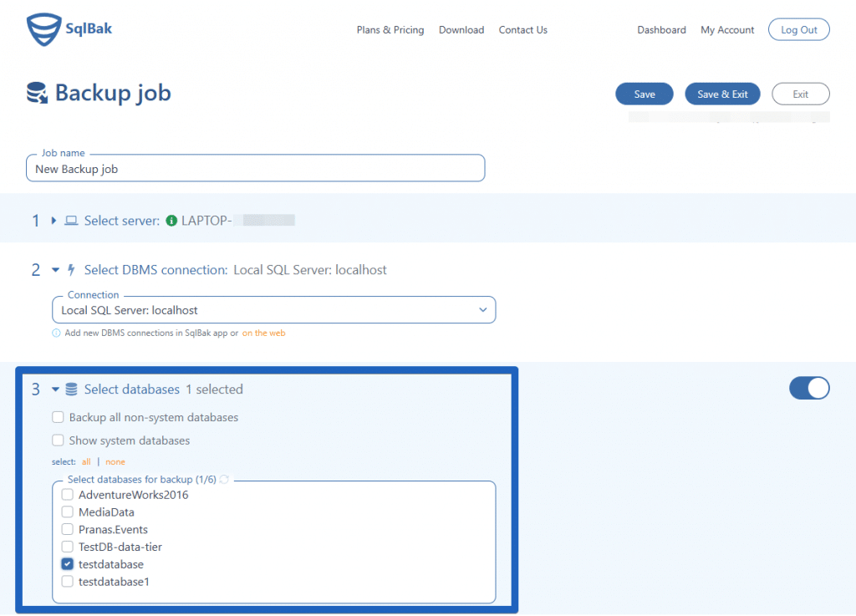Image resolution: width=856 pixels, height=616 pixels.
Task: Click the refresh icon beside databases for backup
Action: click(224, 479)
